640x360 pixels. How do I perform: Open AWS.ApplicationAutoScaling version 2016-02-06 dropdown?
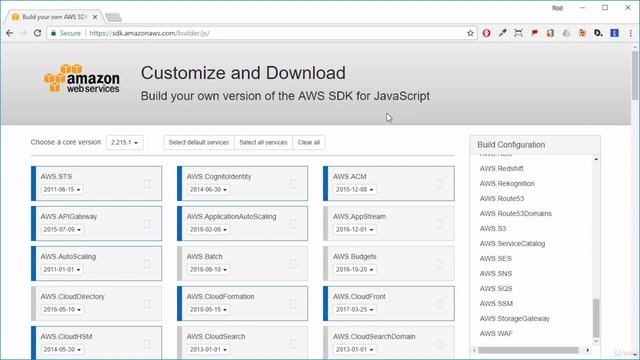(208, 230)
